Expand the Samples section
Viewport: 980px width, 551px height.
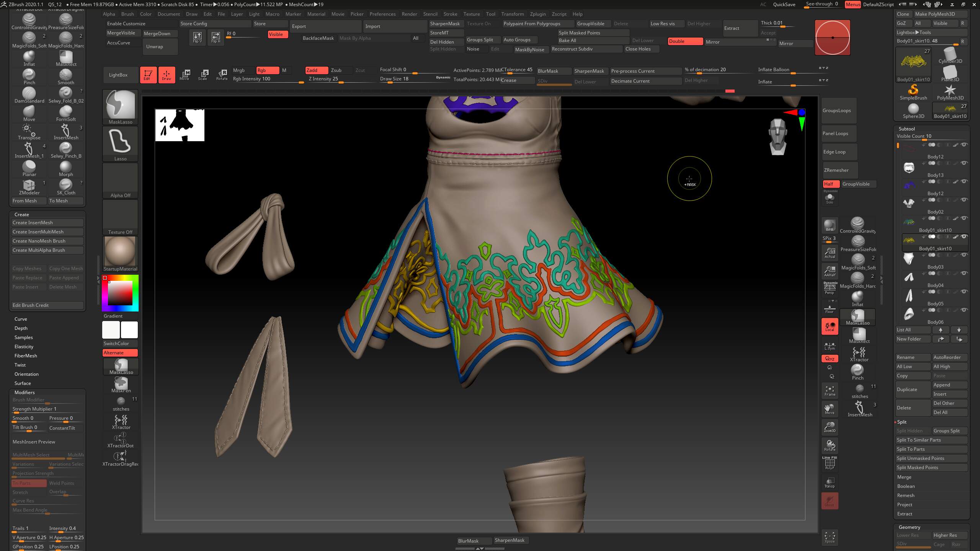23,337
